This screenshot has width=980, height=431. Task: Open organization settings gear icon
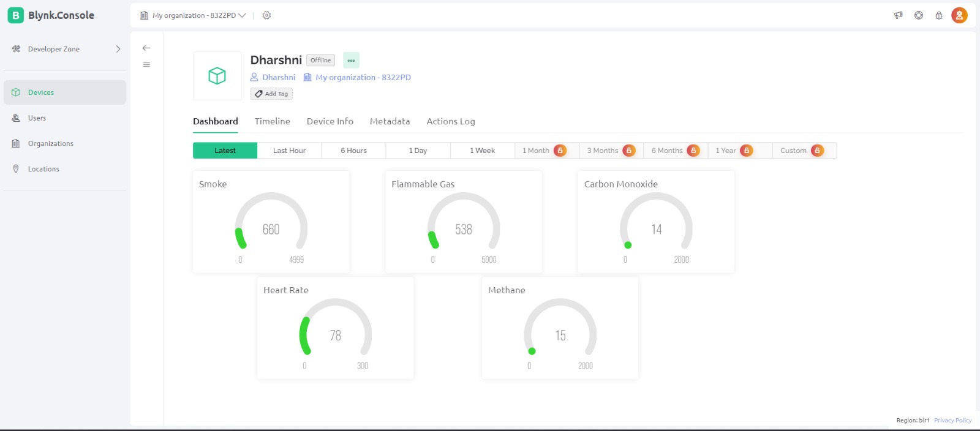tap(266, 15)
